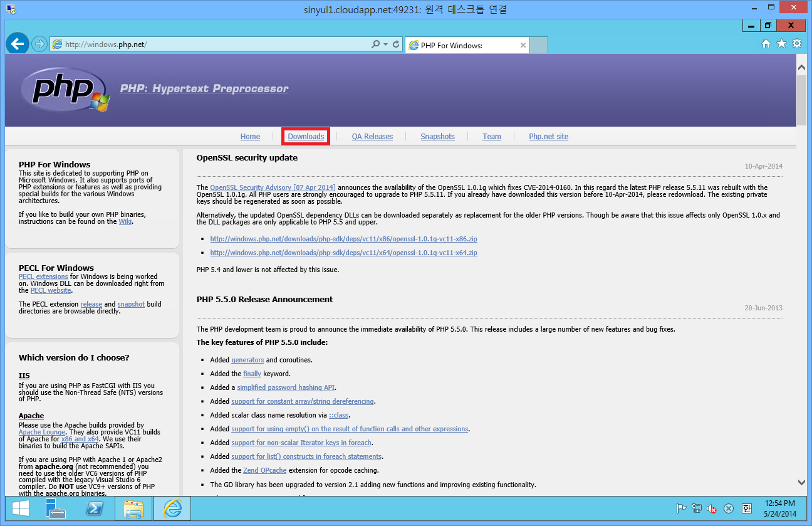Open the Zend OPcache link
812x526 pixels.
265,470
